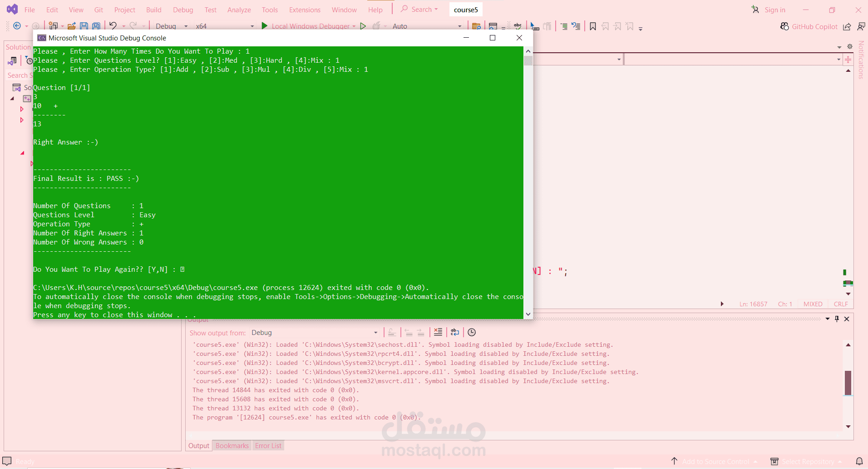Switch to the Output tab
Screen dimensions: 868x469
199,446
